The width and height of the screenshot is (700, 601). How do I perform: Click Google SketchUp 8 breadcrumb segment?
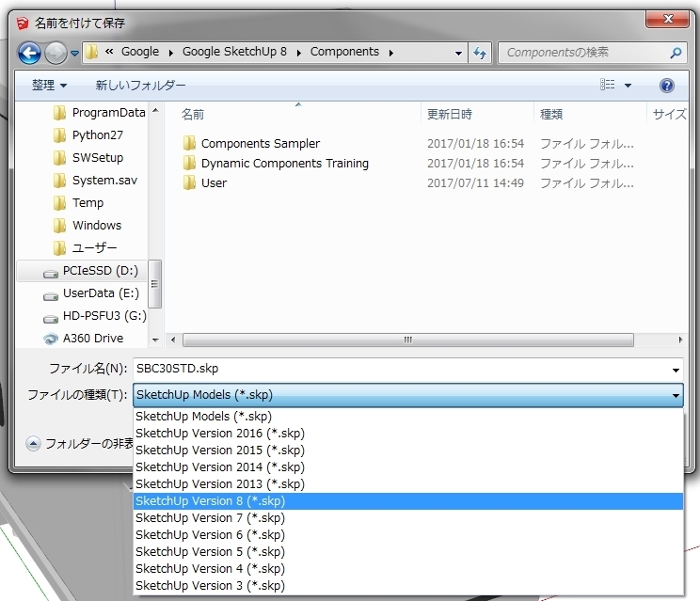tap(234, 52)
